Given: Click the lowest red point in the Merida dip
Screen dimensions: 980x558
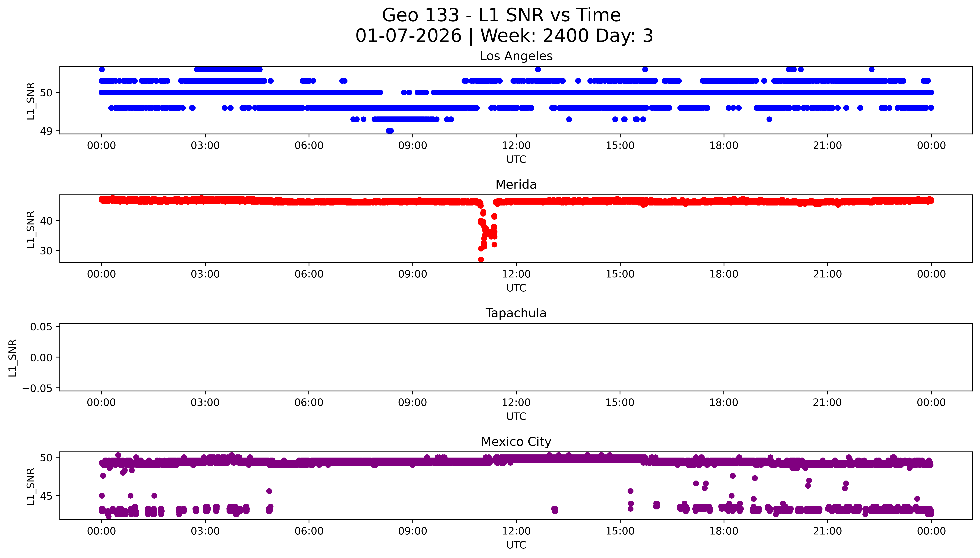Looking at the screenshot, I should [481, 259].
